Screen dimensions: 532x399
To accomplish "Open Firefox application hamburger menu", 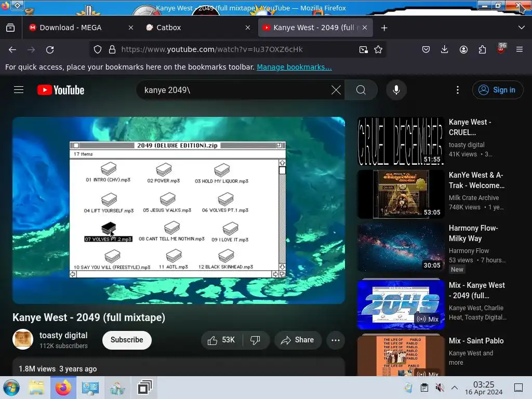I will coord(519,49).
